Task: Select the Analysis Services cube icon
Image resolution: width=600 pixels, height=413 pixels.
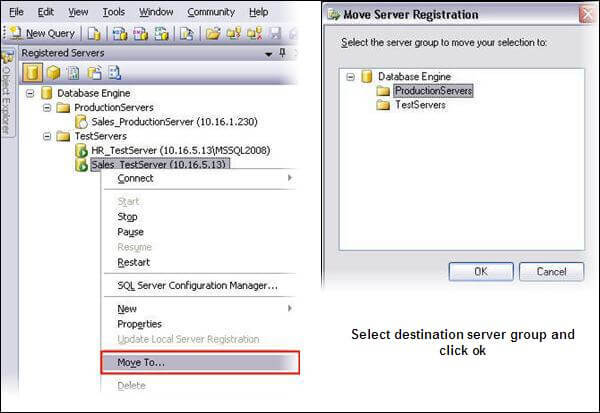Action: tap(53, 73)
